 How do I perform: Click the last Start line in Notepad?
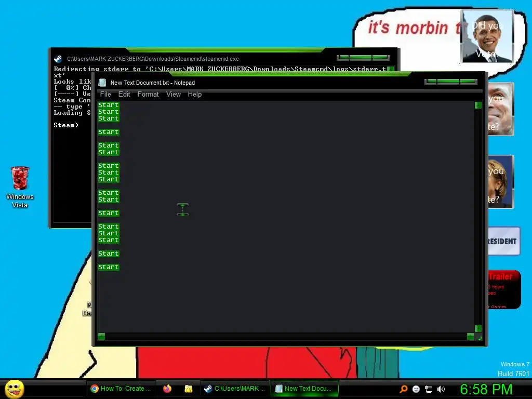coord(109,267)
